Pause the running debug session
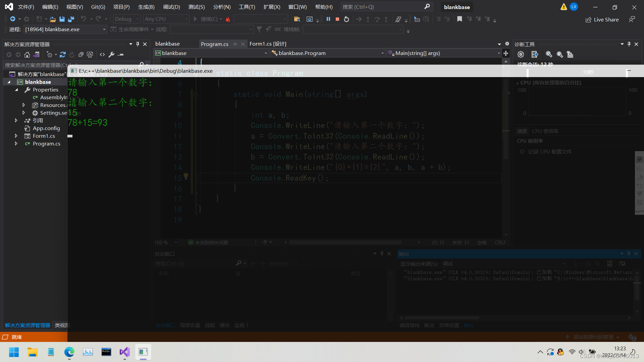This screenshot has width=644, height=362. [x=328, y=19]
